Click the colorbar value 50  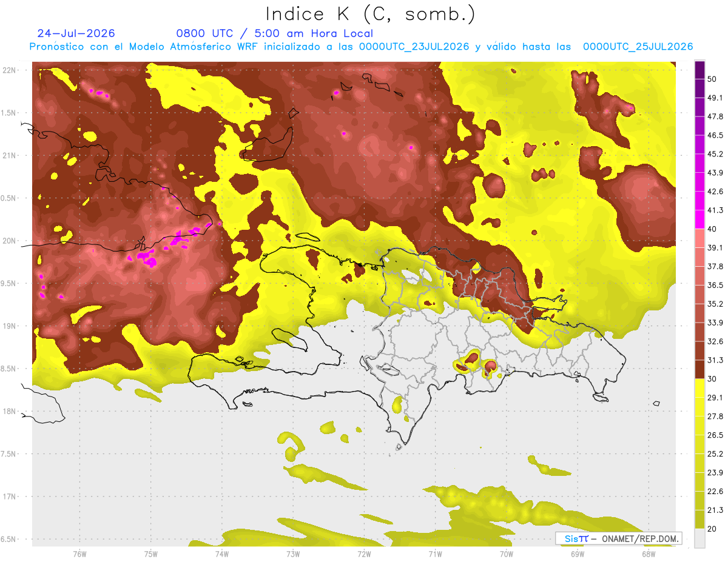(x=712, y=79)
